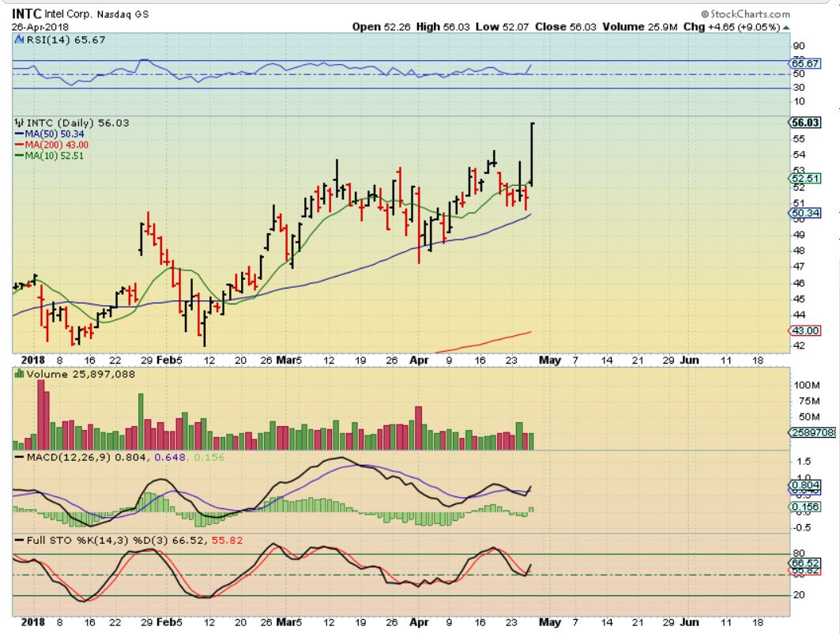The height and width of the screenshot is (634, 840).
Task: Click the '1.5' level on MACD scale
Action: click(803, 462)
